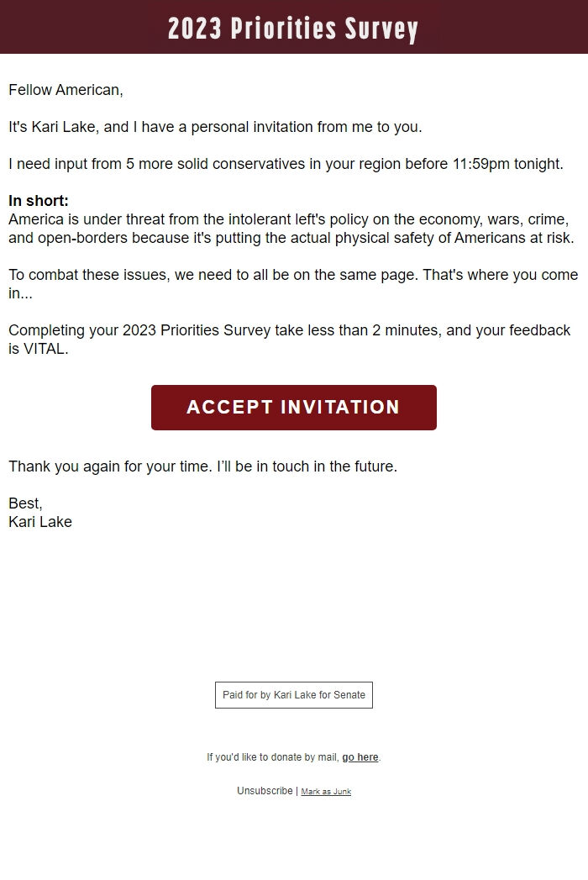
Task: Click the ACCEPT INVITATION button
Action: pos(293,407)
